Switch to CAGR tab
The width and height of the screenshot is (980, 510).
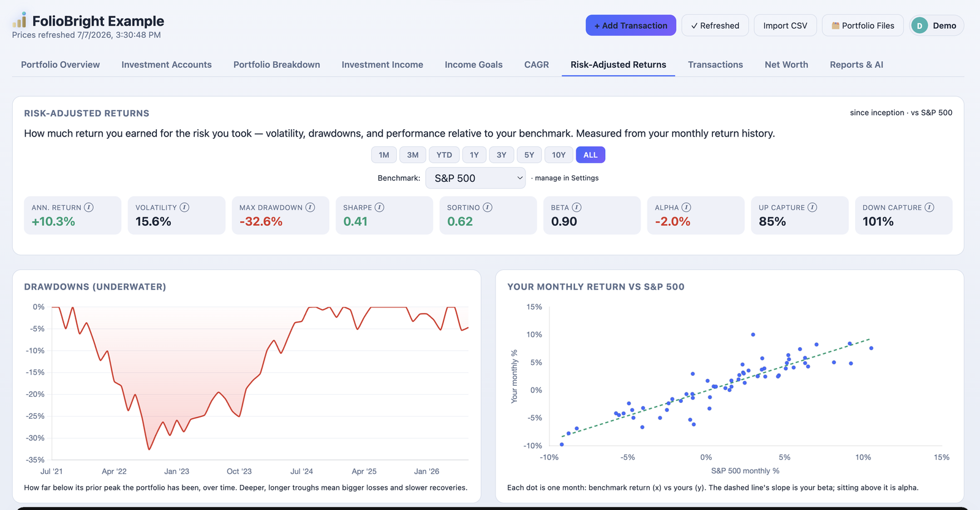[x=537, y=64]
